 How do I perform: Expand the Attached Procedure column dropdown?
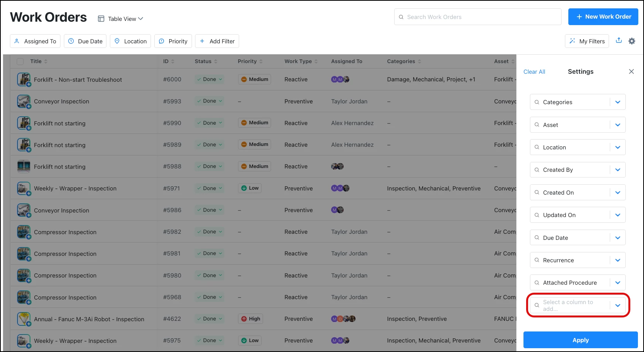click(618, 282)
